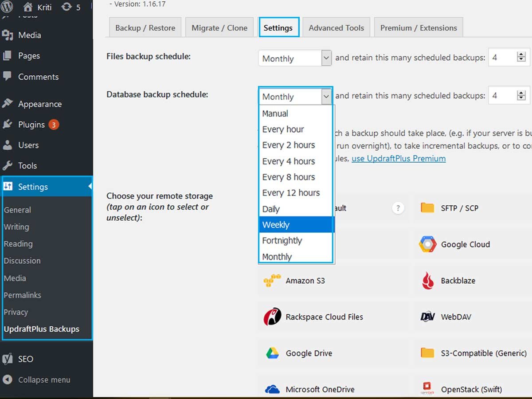Choose Every 12 hours option
The height and width of the screenshot is (399, 532).
pyautogui.click(x=296, y=193)
